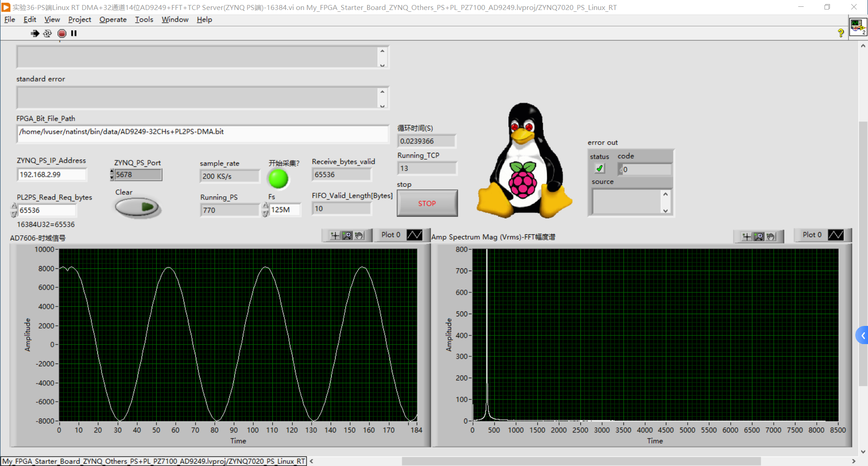The image size is (868, 466).
Task: Open the Window menu
Action: [175, 19]
